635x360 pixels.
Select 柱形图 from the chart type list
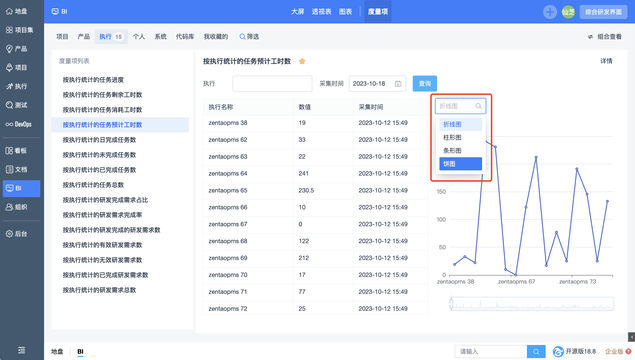pos(460,137)
